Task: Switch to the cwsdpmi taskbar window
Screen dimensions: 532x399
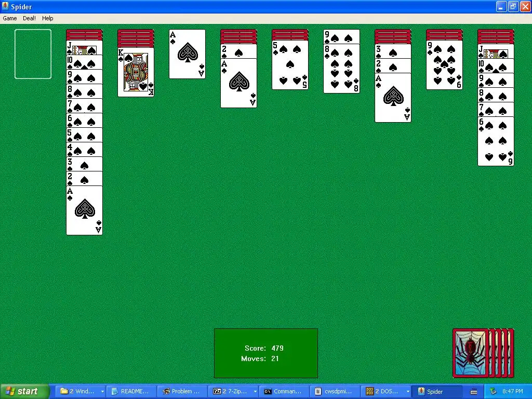Action: [x=335, y=392]
